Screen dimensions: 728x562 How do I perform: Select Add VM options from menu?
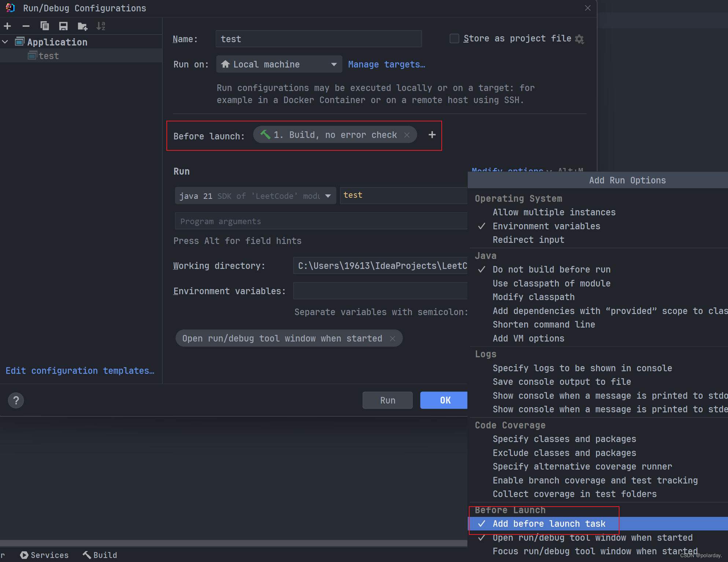point(527,338)
